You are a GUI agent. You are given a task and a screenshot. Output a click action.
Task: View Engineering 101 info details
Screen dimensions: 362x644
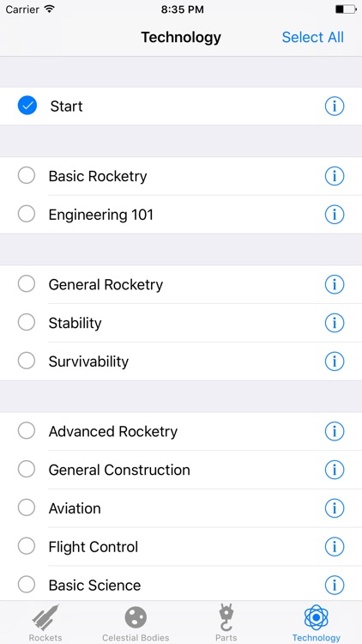point(334,215)
